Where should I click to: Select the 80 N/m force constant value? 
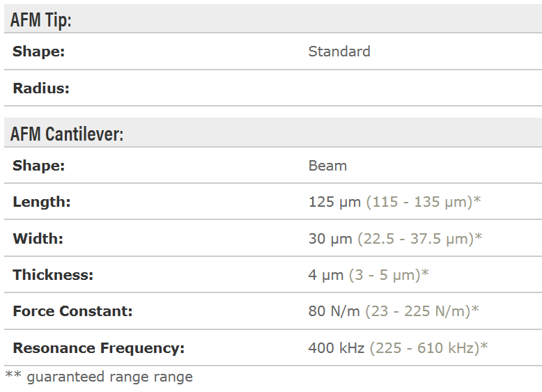334,311
